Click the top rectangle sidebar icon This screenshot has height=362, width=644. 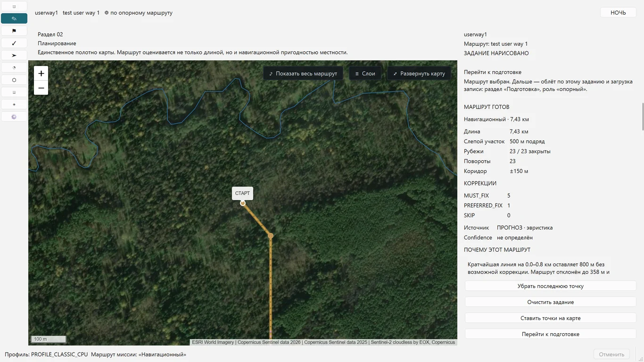tap(14, 6)
